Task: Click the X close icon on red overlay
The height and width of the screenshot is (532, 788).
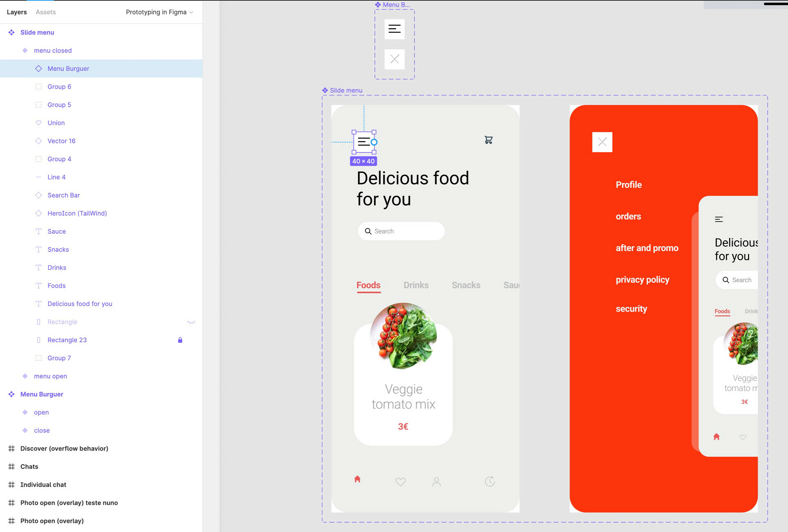Action: (602, 142)
